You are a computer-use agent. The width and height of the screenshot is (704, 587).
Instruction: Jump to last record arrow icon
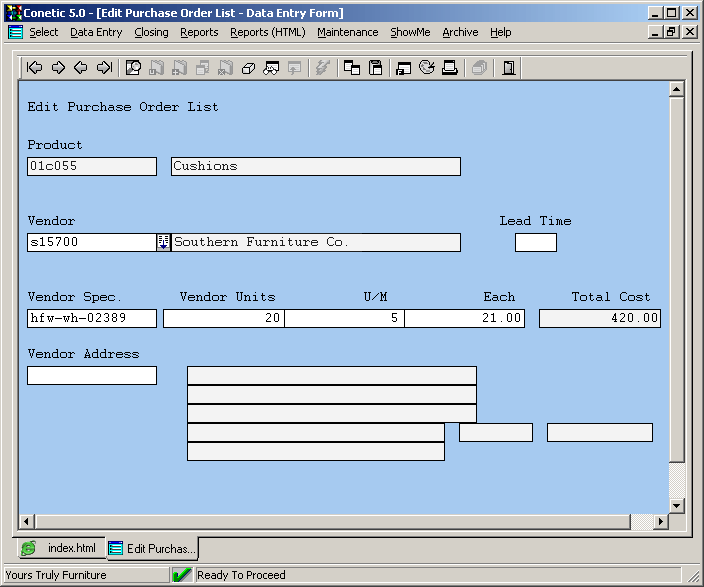(104, 68)
